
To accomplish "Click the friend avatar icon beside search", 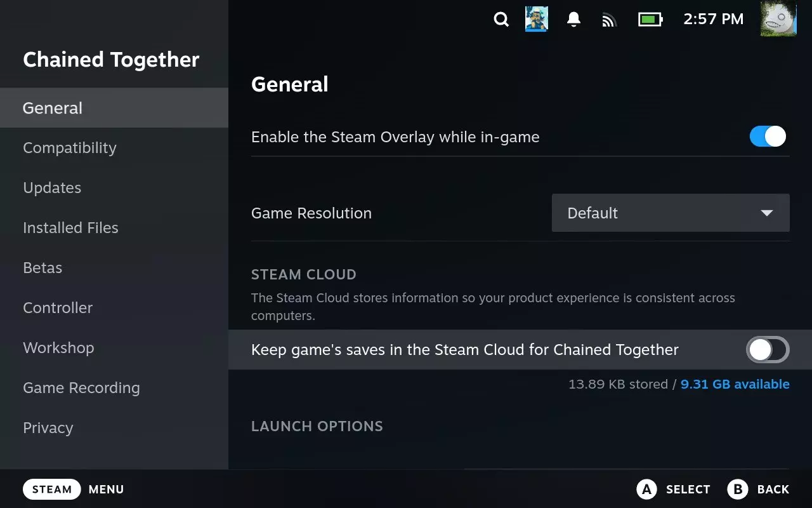I will (x=537, y=19).
